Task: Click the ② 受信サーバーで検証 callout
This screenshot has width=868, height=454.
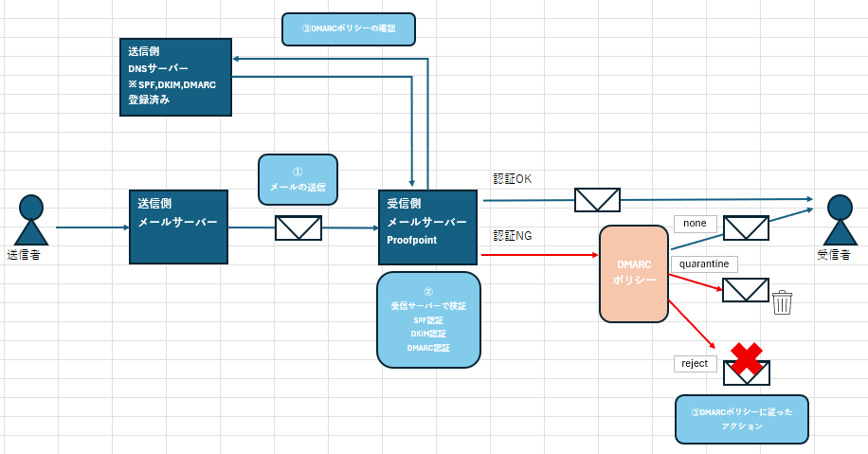Action: (428, 319)
